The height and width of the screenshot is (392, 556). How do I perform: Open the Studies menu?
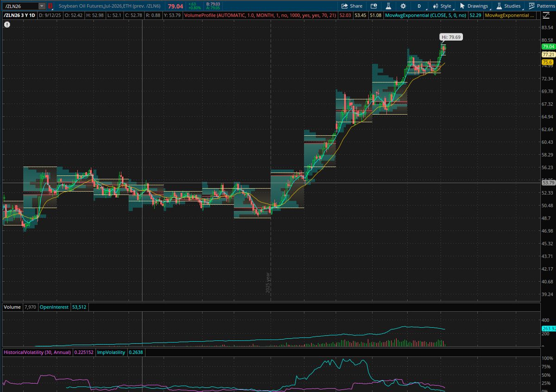point(509,6)
